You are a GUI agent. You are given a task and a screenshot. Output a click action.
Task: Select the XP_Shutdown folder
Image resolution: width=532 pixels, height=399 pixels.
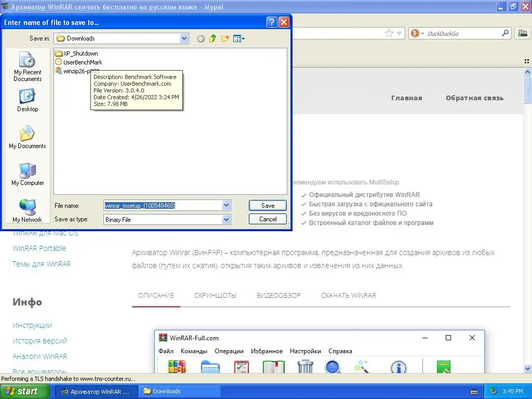coord(77,54)
